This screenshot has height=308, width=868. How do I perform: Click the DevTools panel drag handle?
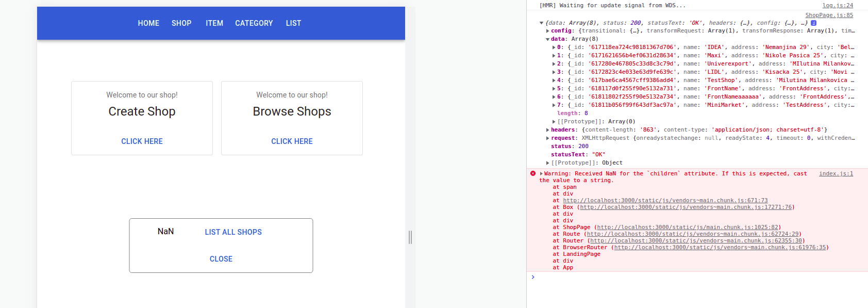410,237
